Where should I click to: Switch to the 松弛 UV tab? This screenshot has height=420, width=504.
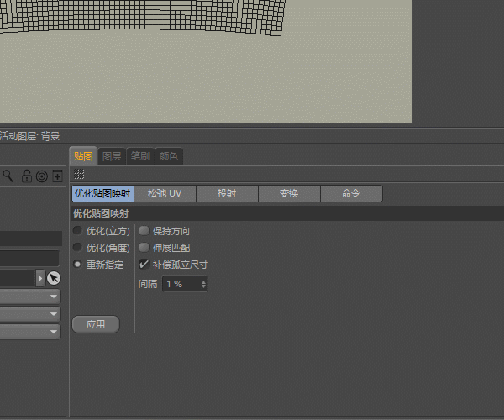click(165, 193)
